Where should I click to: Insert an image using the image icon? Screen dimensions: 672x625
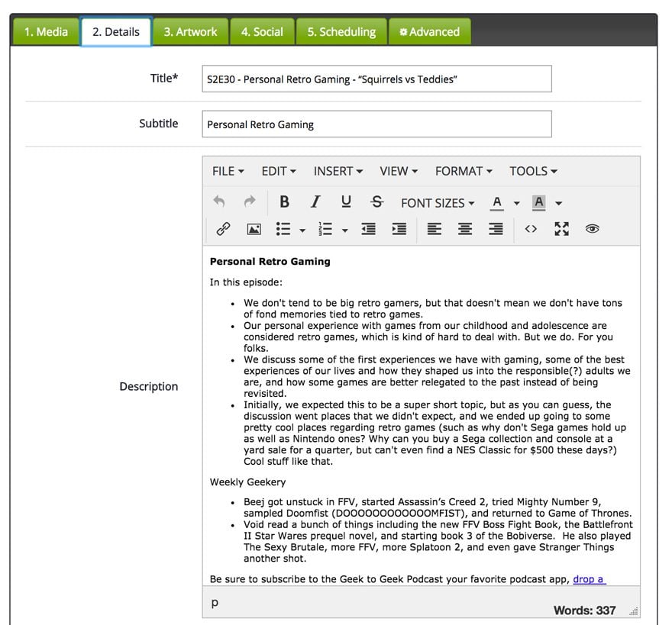click(254, 229)
